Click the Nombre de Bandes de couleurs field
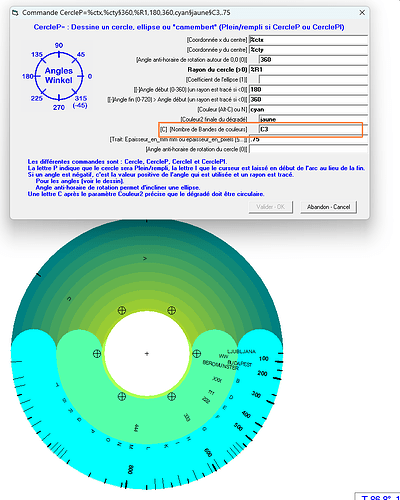The width and height of the screenshot is (400, 500). (310, 129)
